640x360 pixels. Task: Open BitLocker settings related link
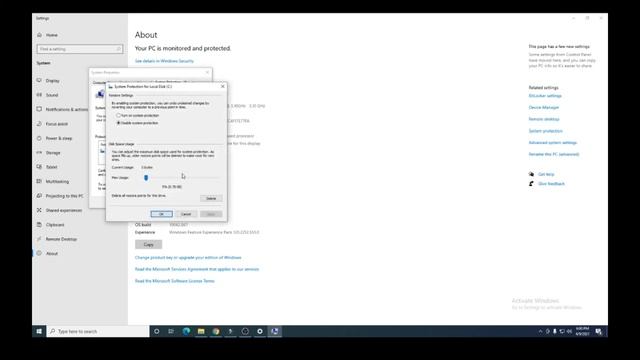pyautogui.click(x=545, y=96)
